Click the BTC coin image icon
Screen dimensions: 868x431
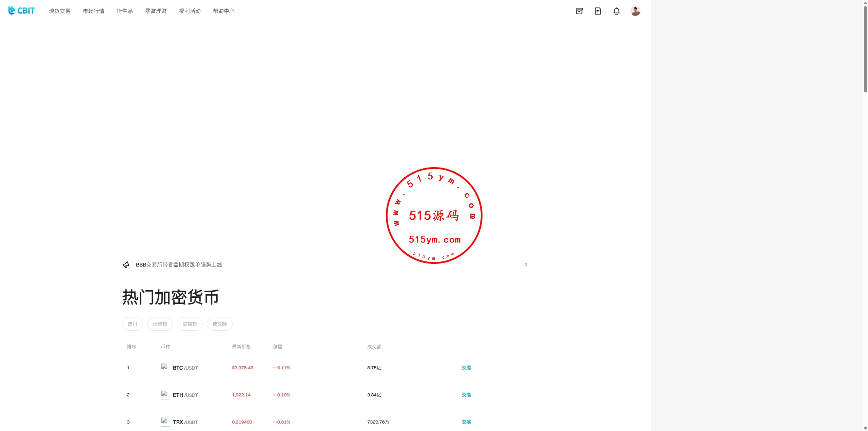165,368
